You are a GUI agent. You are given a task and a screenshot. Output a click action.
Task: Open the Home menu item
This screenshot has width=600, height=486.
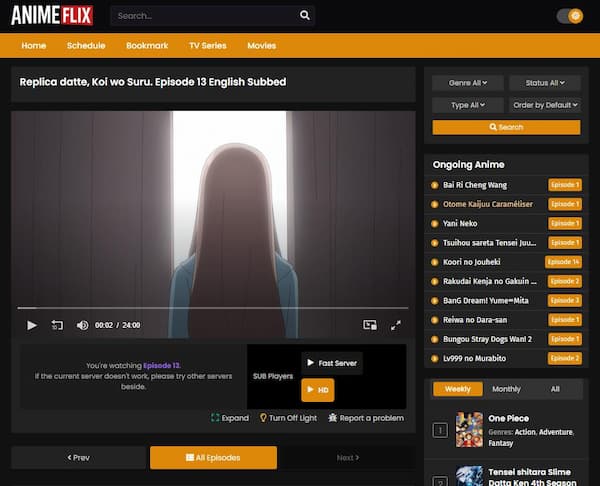34,46
